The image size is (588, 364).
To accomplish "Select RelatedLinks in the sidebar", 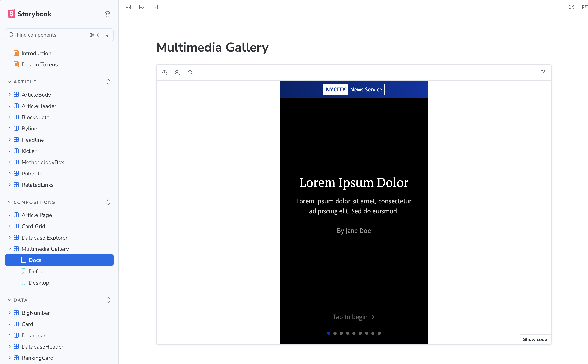I will pyautogui.click(x=37, y=185).
